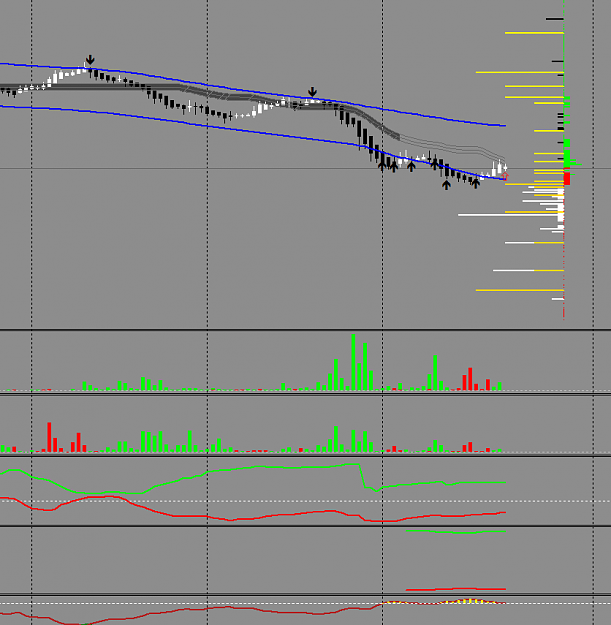Select the upper blue channel line
Screen dimensions: 611x625
tap(253, 94)
